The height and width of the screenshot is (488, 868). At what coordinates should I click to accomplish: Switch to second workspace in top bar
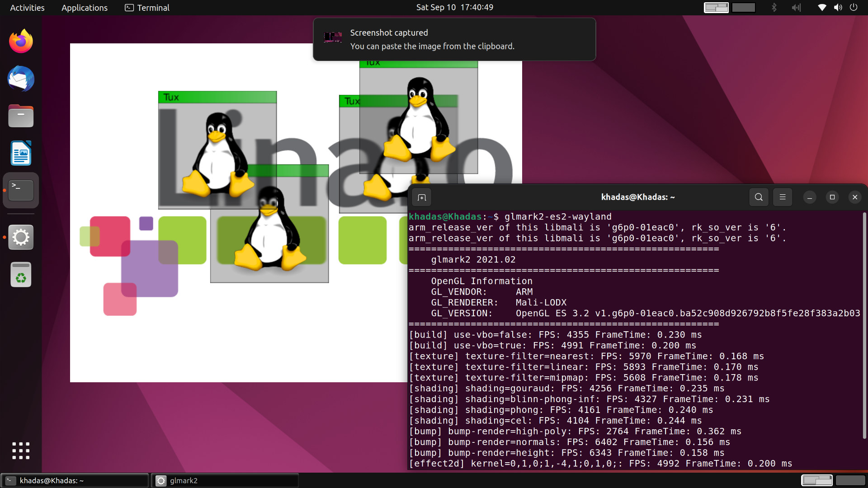pos(744,7)
